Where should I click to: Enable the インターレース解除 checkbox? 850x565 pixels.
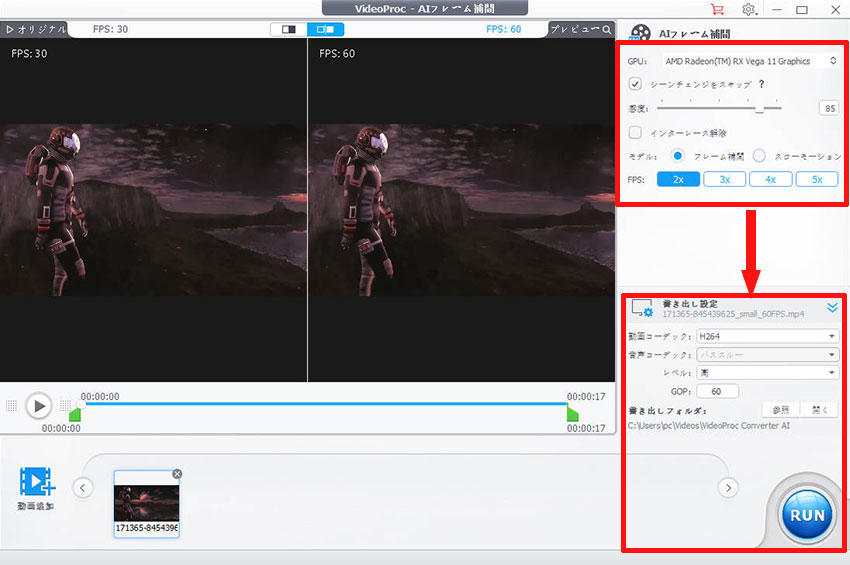(635, 132)
